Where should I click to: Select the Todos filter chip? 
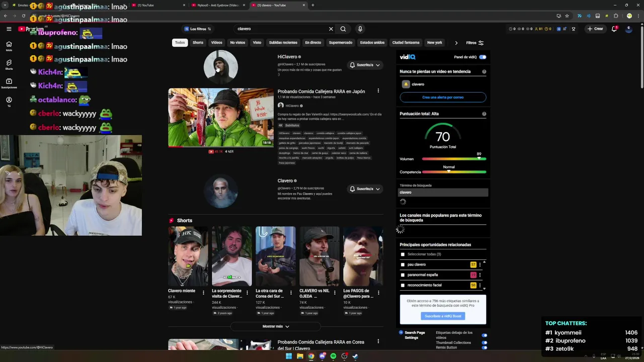(x=180, y=43)
